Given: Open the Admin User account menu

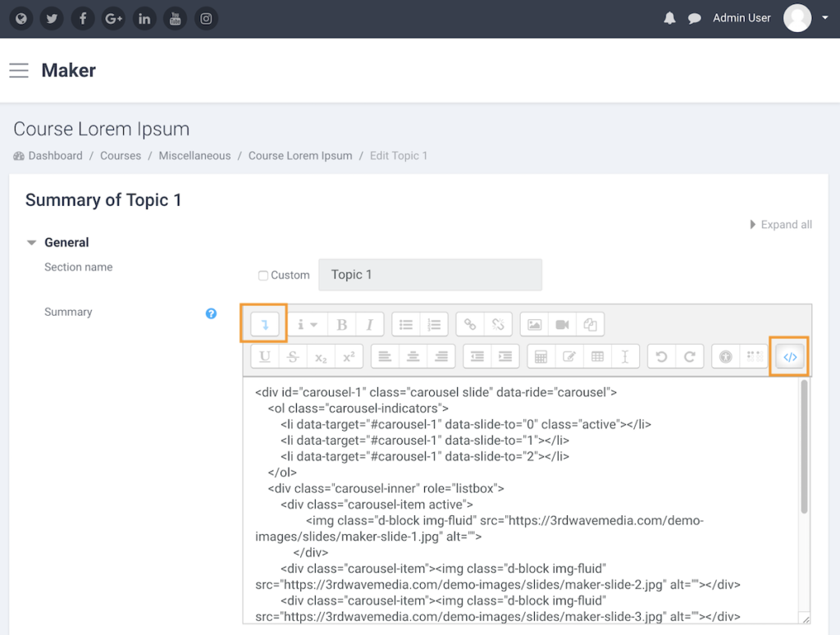Looking at the screenshot, I should click(742, 17).
